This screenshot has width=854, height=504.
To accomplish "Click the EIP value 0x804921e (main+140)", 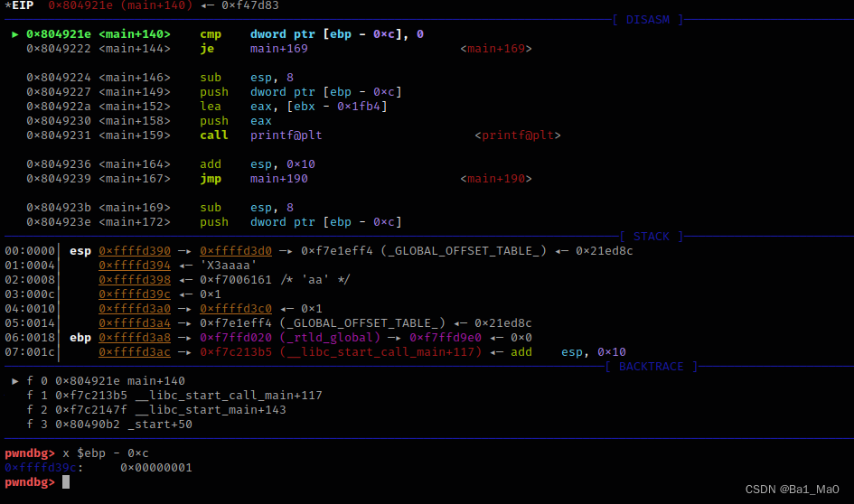I will pos(120,5).
